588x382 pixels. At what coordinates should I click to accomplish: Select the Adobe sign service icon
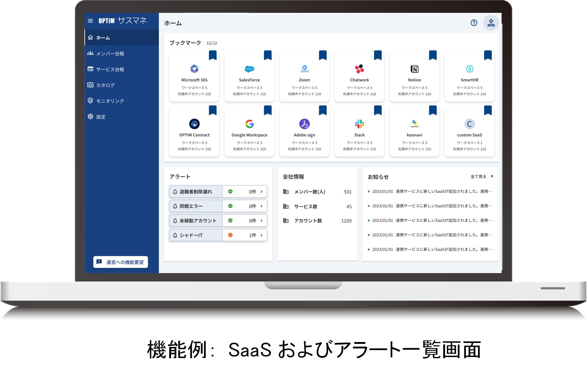tap(304, 124)
